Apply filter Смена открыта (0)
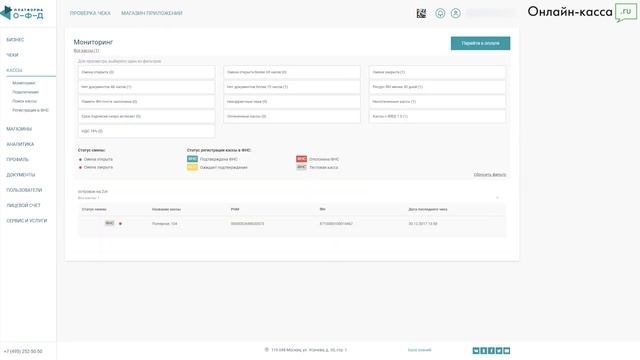The height and width of the screenshot is (360, 640). pyautogui.click(x=147, y=72)
